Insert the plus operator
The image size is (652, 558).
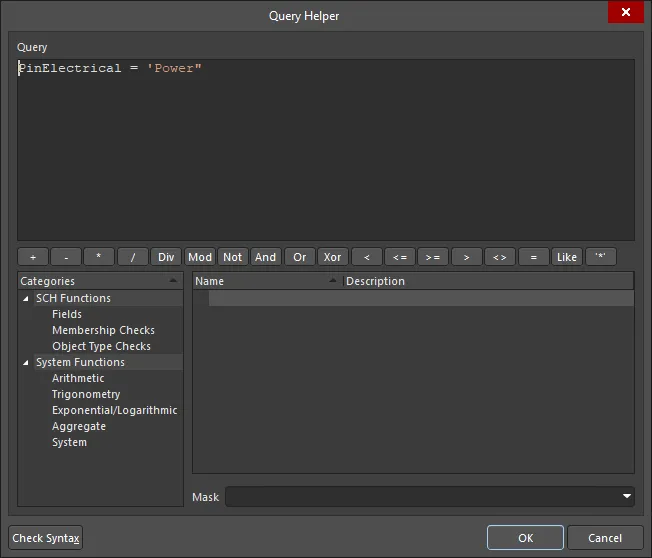pos(33,257)
